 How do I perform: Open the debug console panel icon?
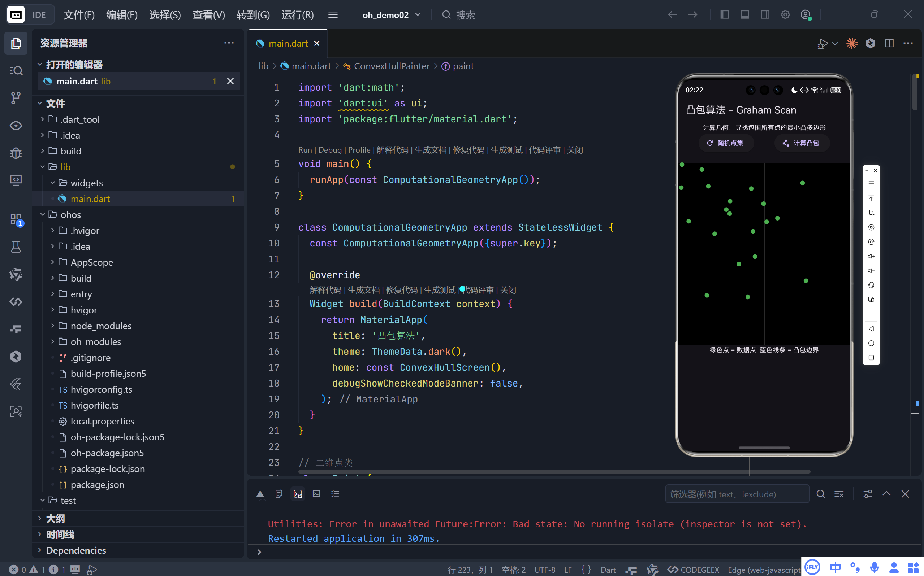coord(298,494)
